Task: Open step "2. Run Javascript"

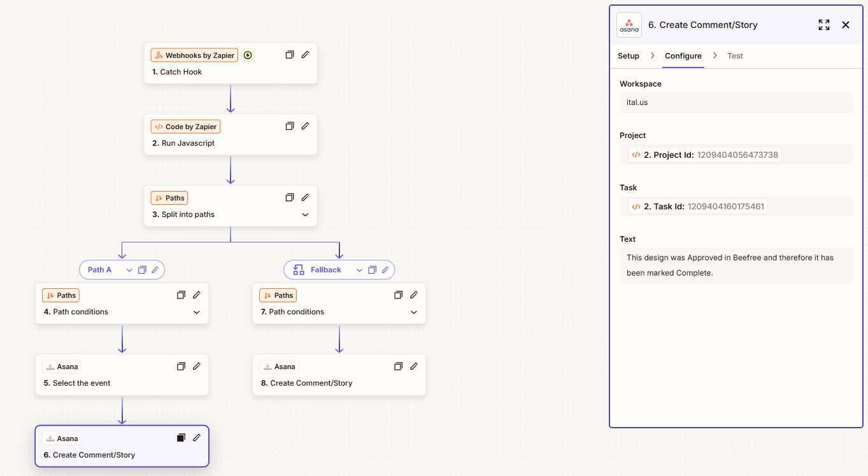Action: pos(231,134)
